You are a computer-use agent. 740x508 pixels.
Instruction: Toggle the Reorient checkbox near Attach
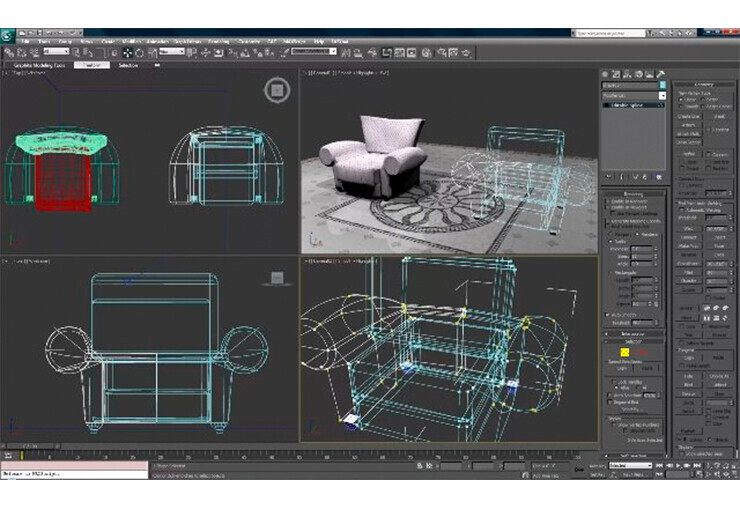point(708,130)
